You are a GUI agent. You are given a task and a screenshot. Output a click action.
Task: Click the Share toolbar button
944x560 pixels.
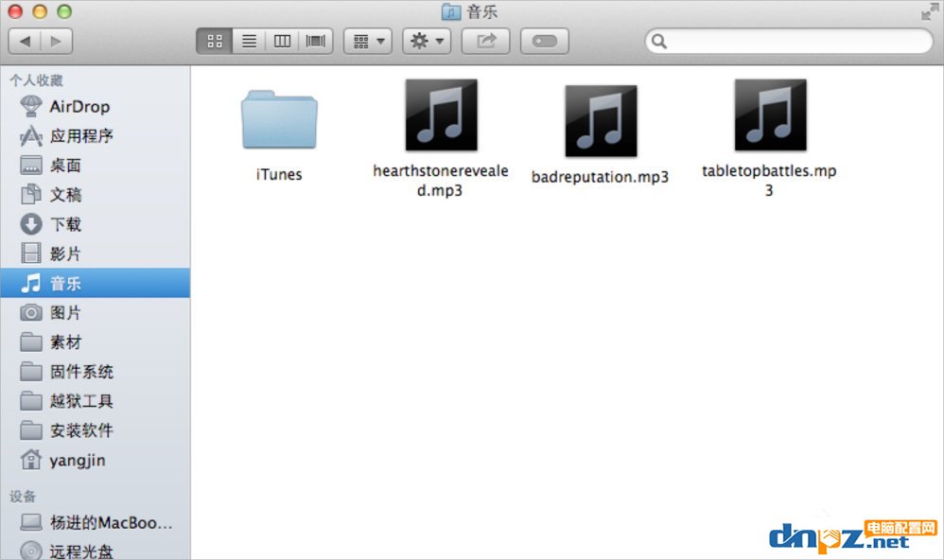pos(485,41)
